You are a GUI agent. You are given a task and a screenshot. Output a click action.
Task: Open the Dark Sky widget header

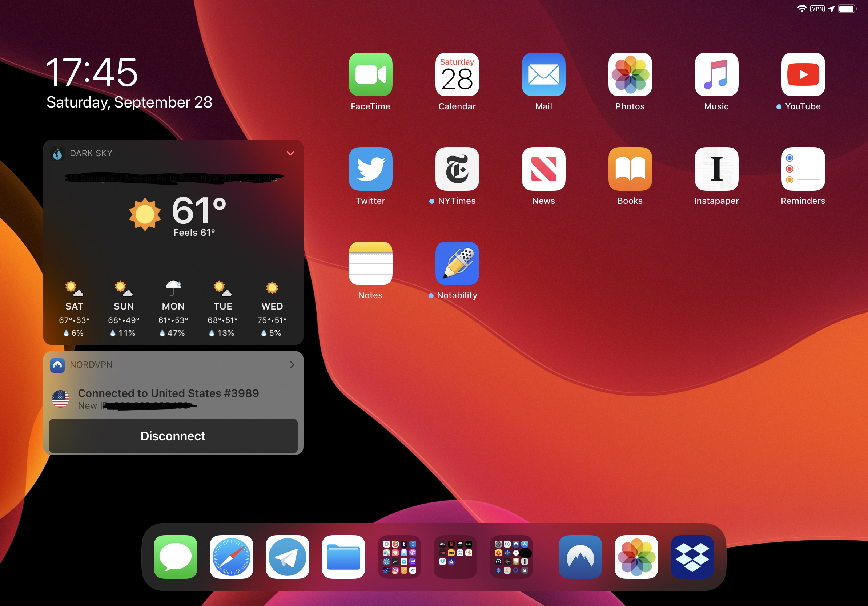click(173, 153)
